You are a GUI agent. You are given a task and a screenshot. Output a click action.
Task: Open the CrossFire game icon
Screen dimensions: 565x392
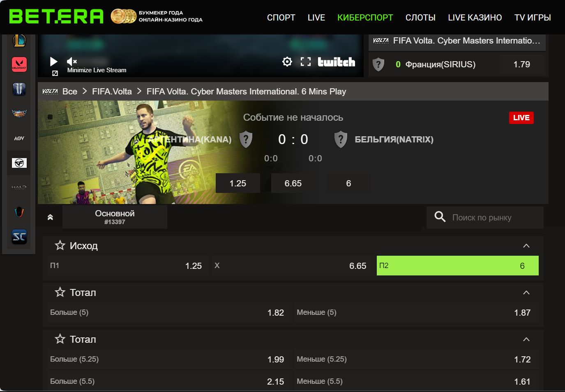19,163
